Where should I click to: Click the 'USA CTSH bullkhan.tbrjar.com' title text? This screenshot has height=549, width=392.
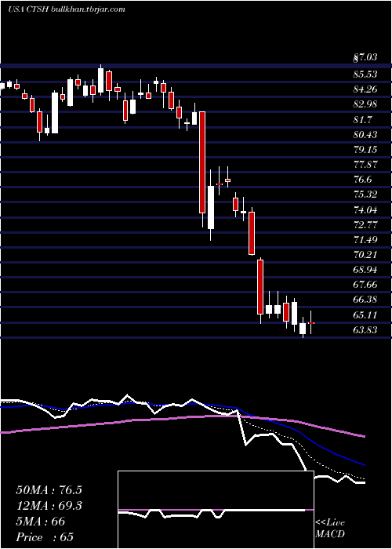66,9
